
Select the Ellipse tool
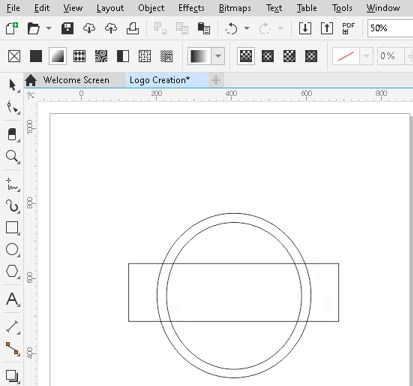pos(12,249)
